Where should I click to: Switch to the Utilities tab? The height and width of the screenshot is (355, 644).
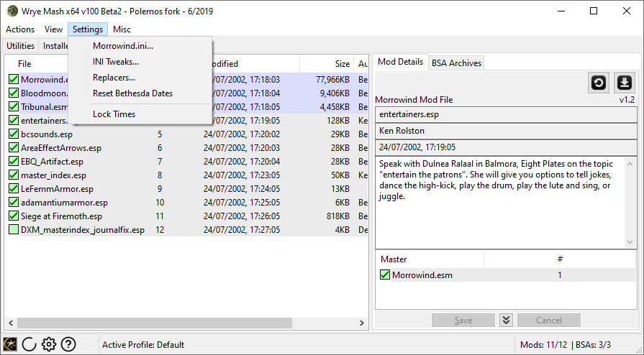21,46
